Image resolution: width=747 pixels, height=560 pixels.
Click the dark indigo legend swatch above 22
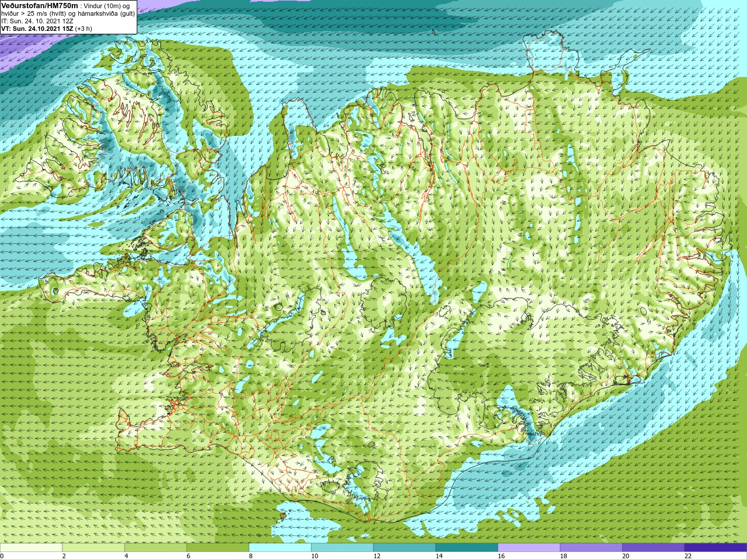coord(715,548)
